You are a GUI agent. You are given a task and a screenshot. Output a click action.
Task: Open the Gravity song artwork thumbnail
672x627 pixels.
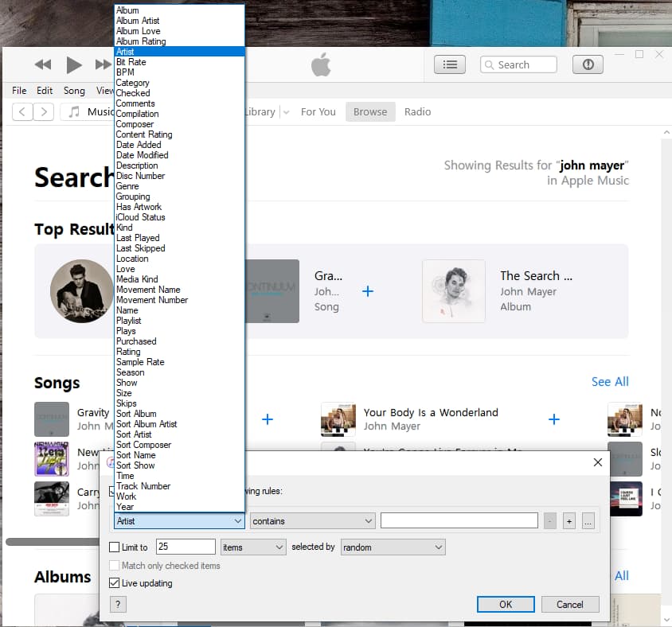[x=52, y=419]
